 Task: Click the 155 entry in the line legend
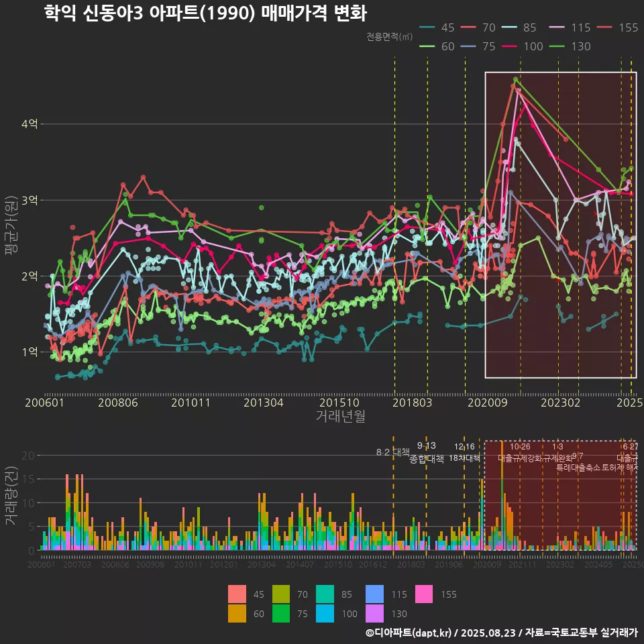[617, 28]
